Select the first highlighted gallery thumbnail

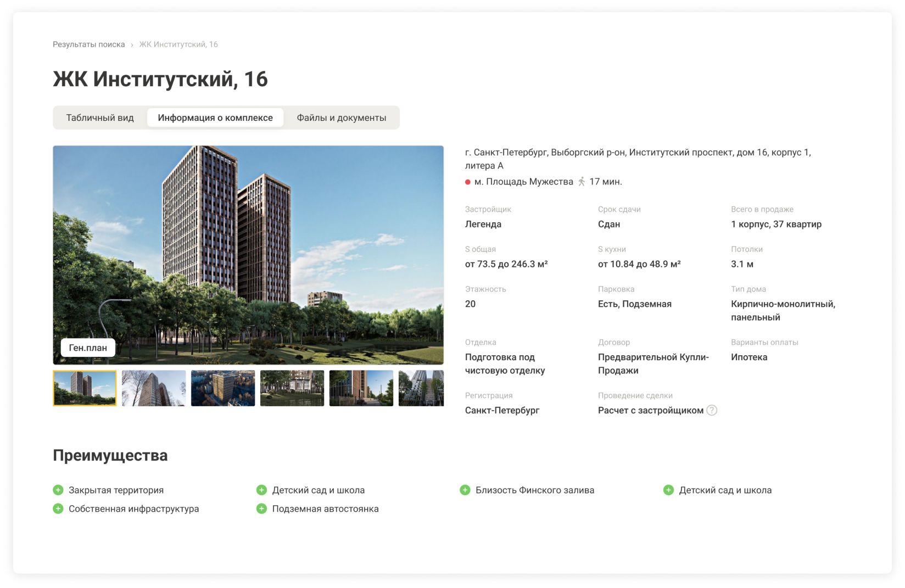[85, 388]
